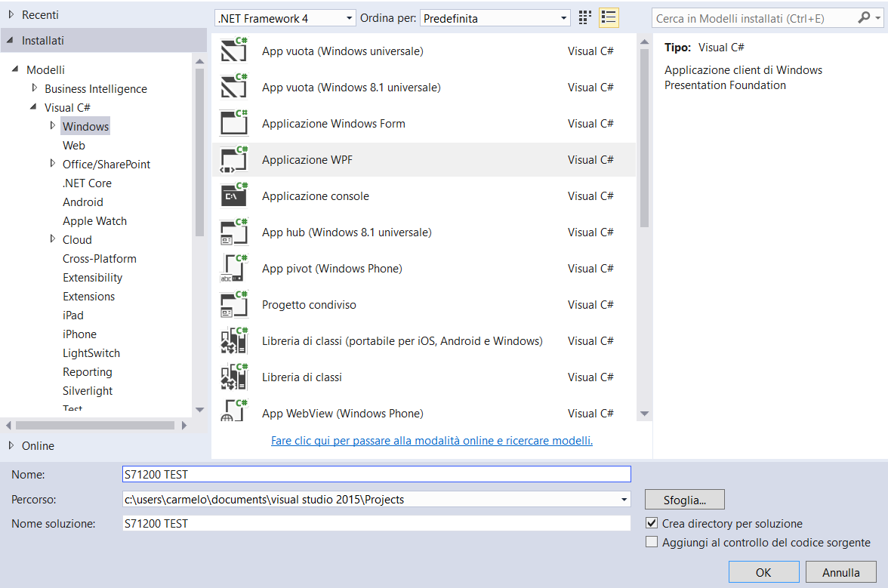Click the tree panel scroll right arrow
888x588 pixels.
[x=184, y=425]
